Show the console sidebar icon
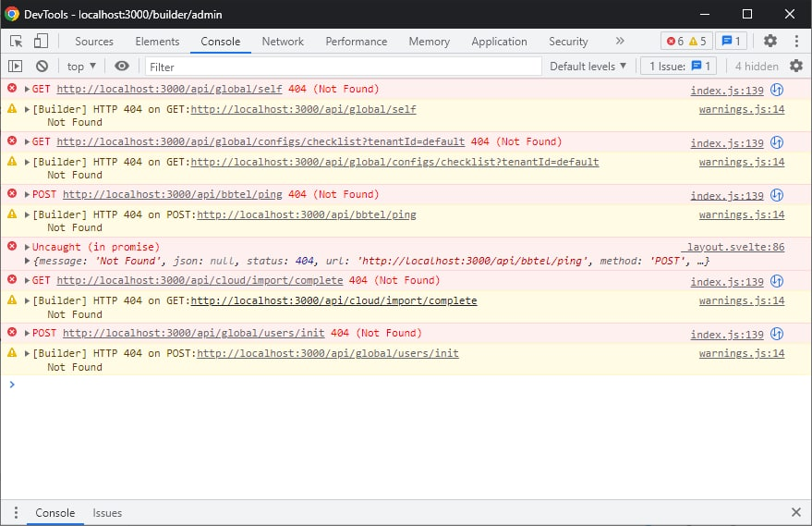The width and height of the screenshot is (812, 526). (16, 67)
